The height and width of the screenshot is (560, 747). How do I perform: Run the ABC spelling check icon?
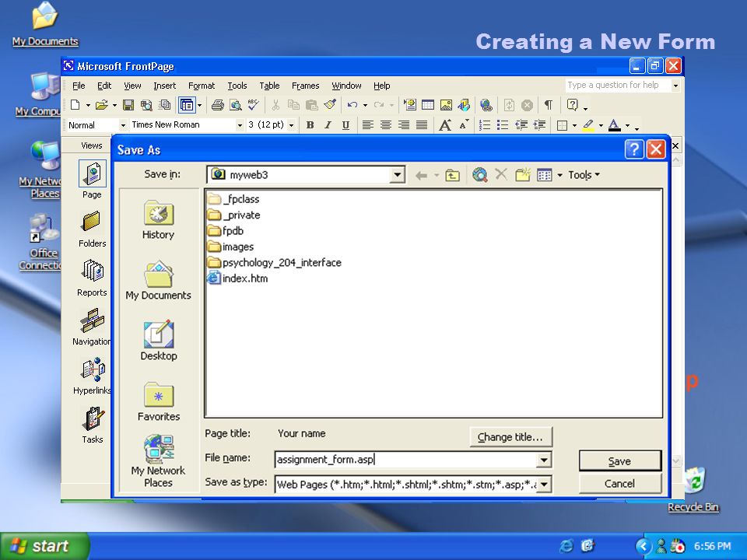coord(253,105)
